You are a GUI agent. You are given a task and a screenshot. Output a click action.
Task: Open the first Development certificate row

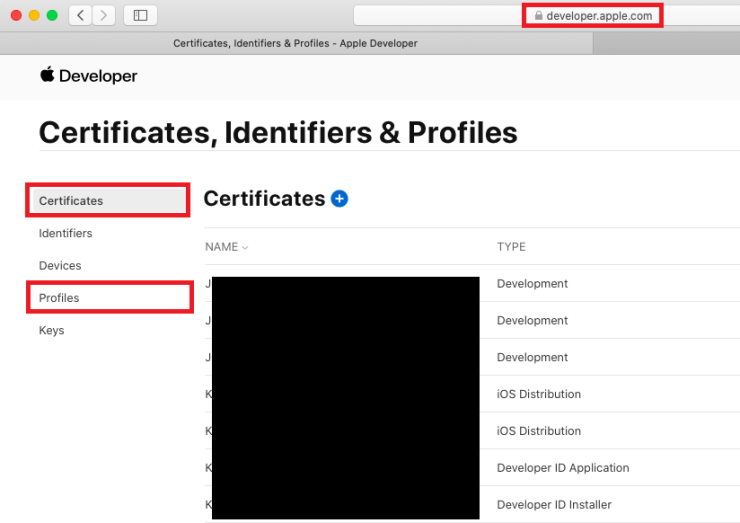[532, 284]
